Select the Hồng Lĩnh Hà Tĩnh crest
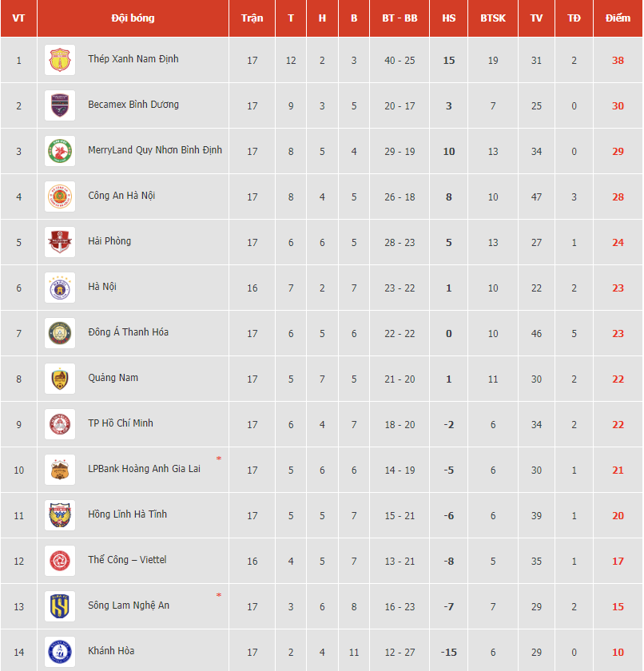The height and width of the screenshot is (671, 644). [x=60, y=515]
